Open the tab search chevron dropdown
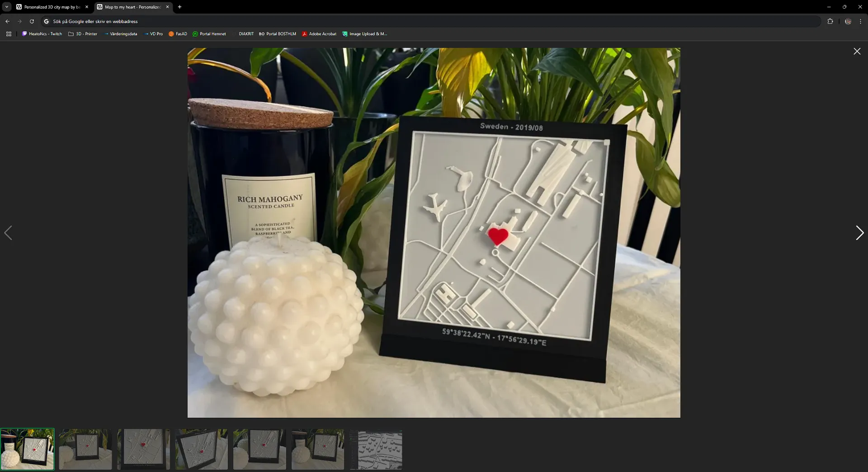The height and width of the screenshot is (472, 868). [6, 7]
